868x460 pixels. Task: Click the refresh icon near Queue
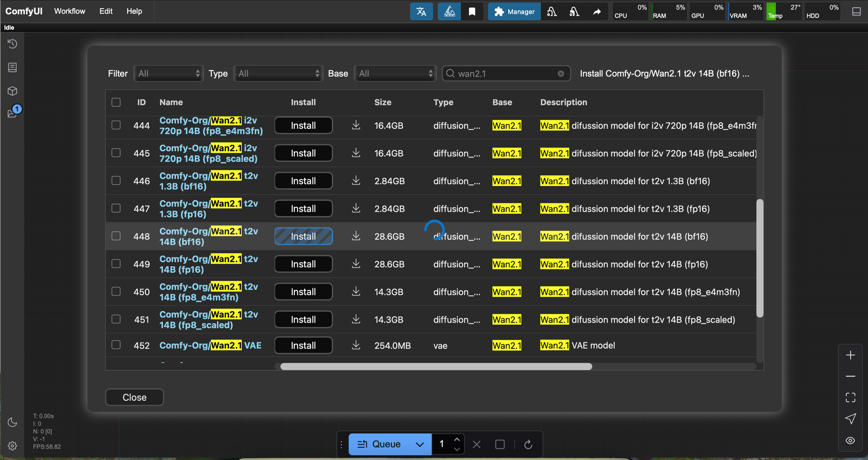[528, 444]
